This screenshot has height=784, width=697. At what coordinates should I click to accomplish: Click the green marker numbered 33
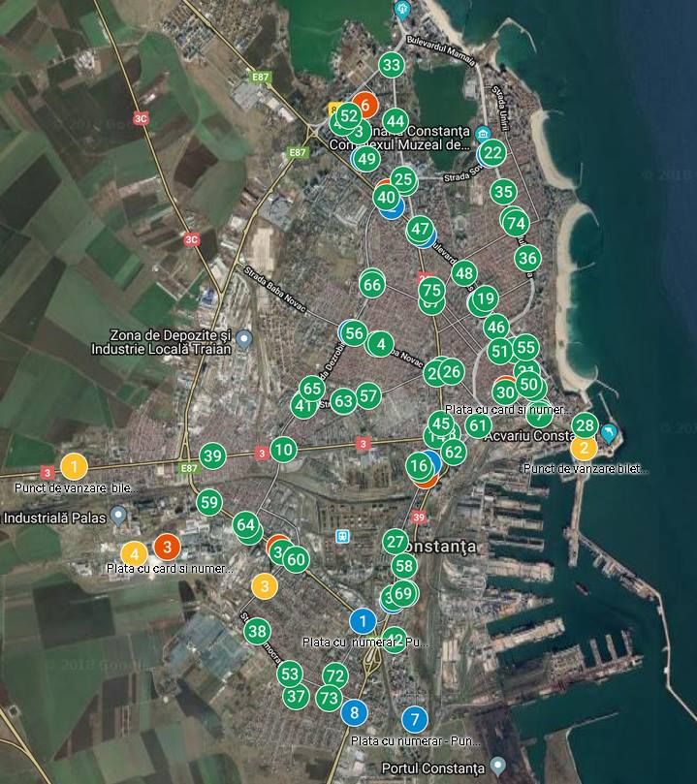[x=392, y=66]
